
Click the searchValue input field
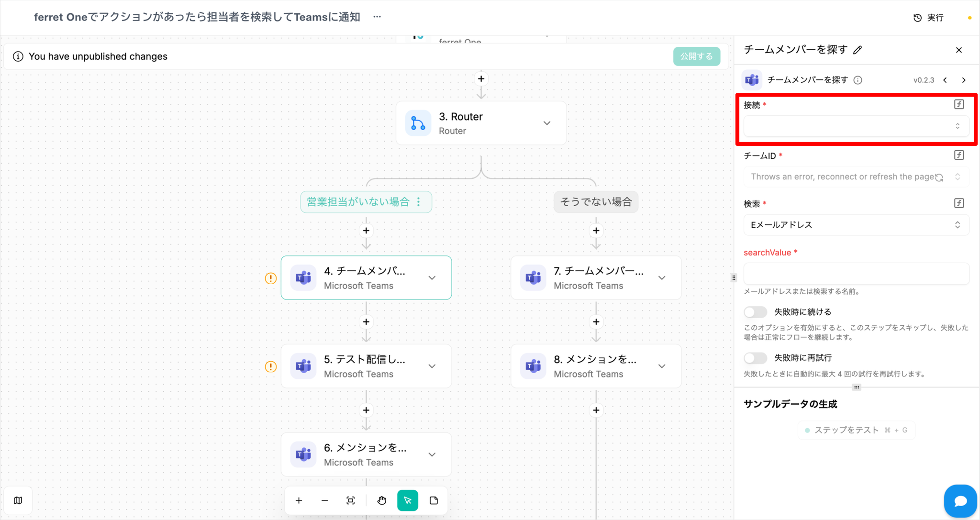(x=856, y=274)
